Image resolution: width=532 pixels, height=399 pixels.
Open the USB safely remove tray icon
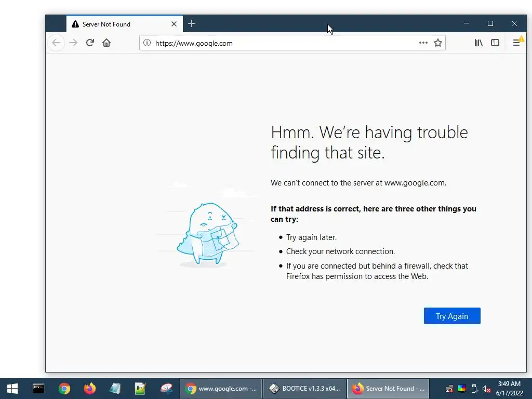(474, 389)
